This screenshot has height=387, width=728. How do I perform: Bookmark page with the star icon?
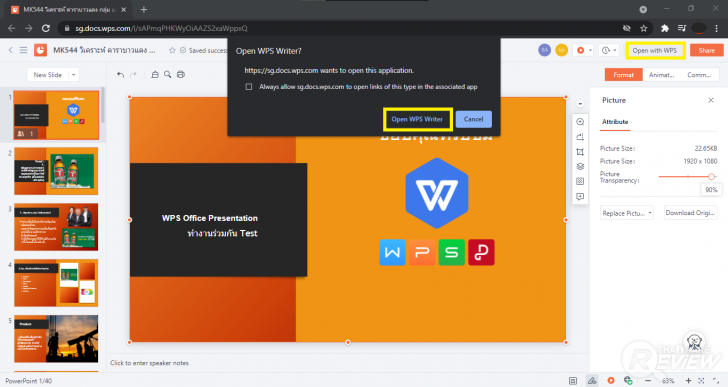pyautogui.click(x=644, y=28)
